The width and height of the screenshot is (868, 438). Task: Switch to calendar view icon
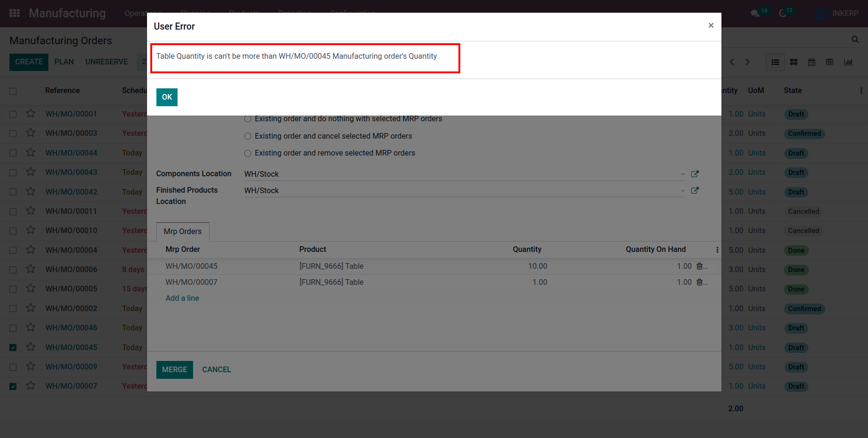(812, 62)
